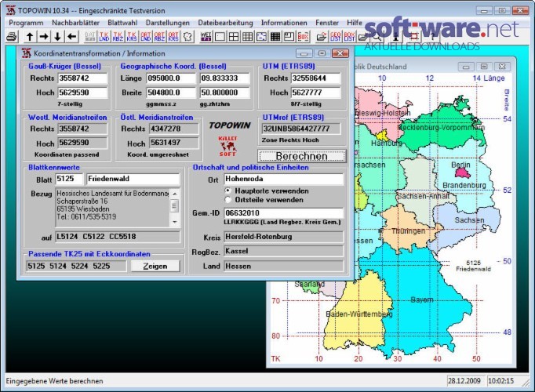This screenshot has width=535, height=392.
Task: Click the Bezug box down scroll arrow
Action: coord(175,222)
